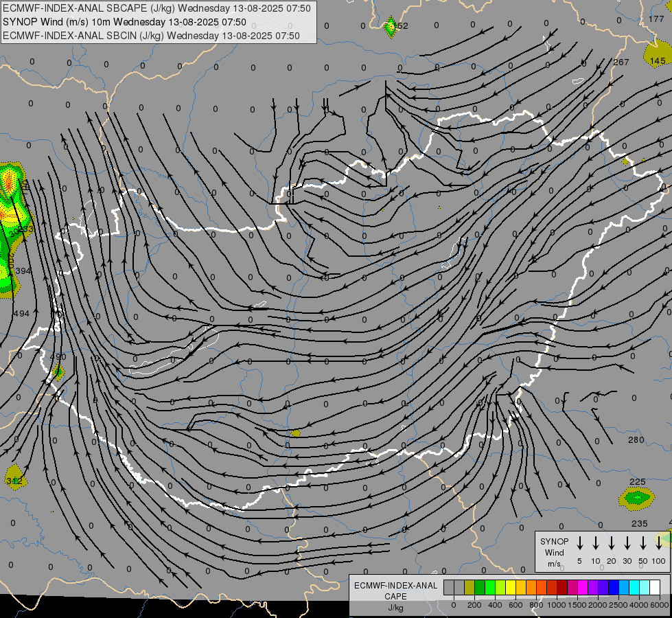Click the green diamond beside value 52
Image resolution: width=672 pixels, height=618 pixels.
(391, 27)
